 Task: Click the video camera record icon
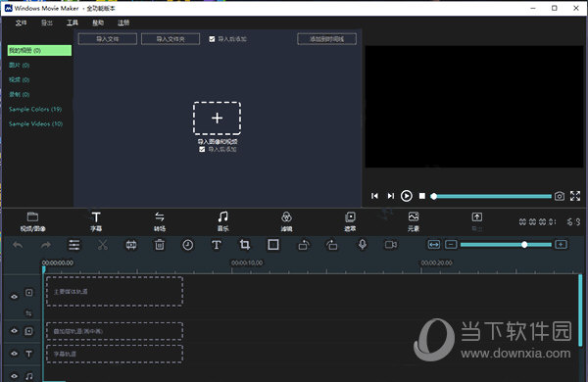391,245
